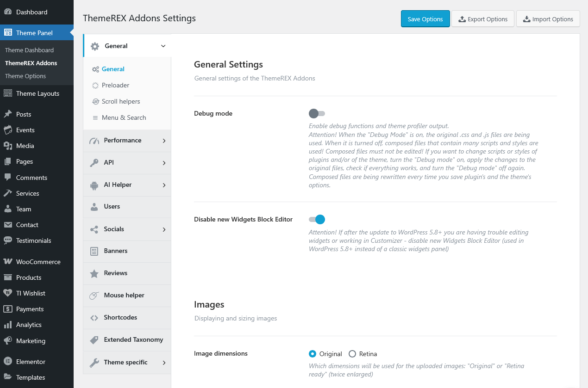Image resolution: width=588 pixels, height=388 pixels.
Task: Click the Analytics bar chart icon
Action: point(8,325)
